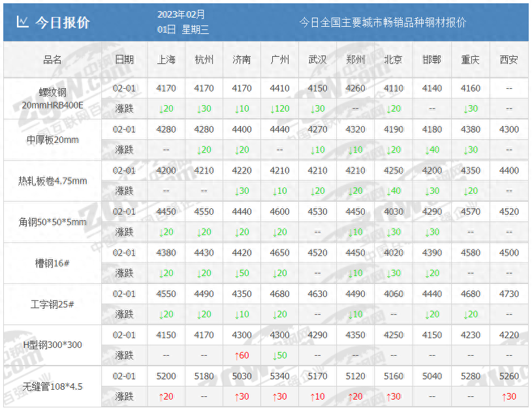Click the ↓40 indicator under 邯郸 for 中厚板
Image resolution: width=532 pixels, height=410 pixels.
(431, 150)
